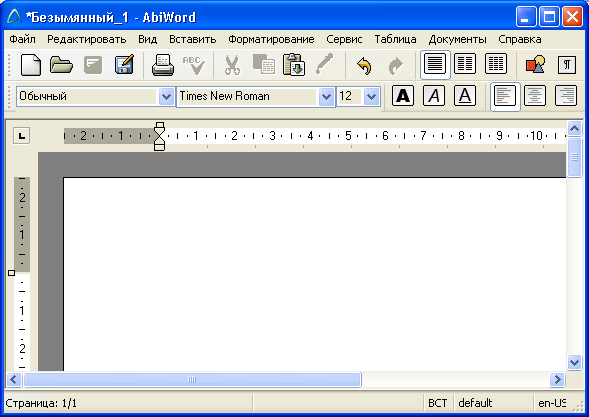Click the en-US language indicator
Screen dimensions: 589x417
[551, 403]
